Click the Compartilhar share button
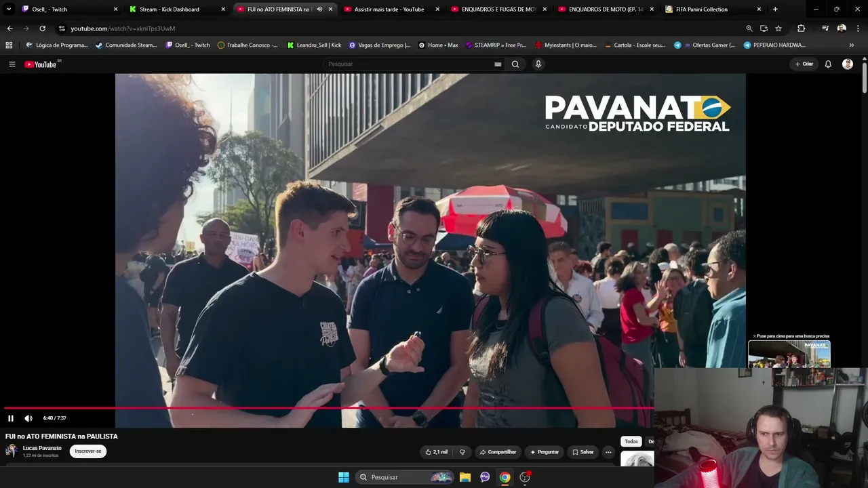The width and height of the screenshot is (868, 488). (x=498, y=452)
